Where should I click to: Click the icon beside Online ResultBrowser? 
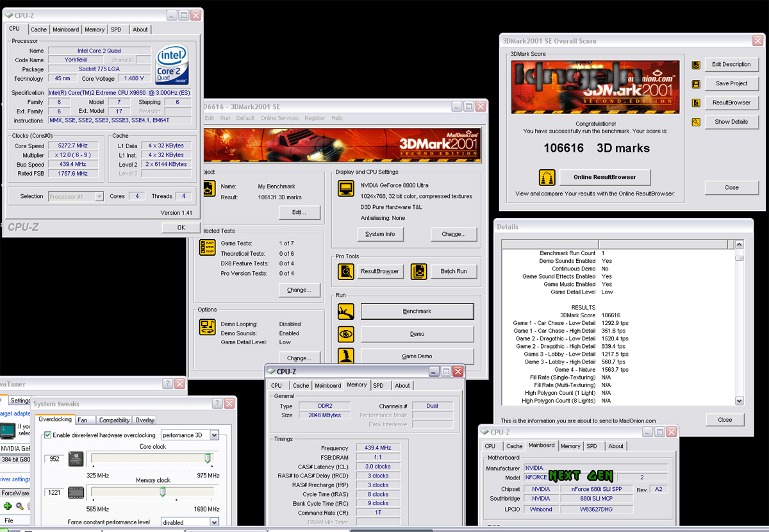[x=547, y=178]
